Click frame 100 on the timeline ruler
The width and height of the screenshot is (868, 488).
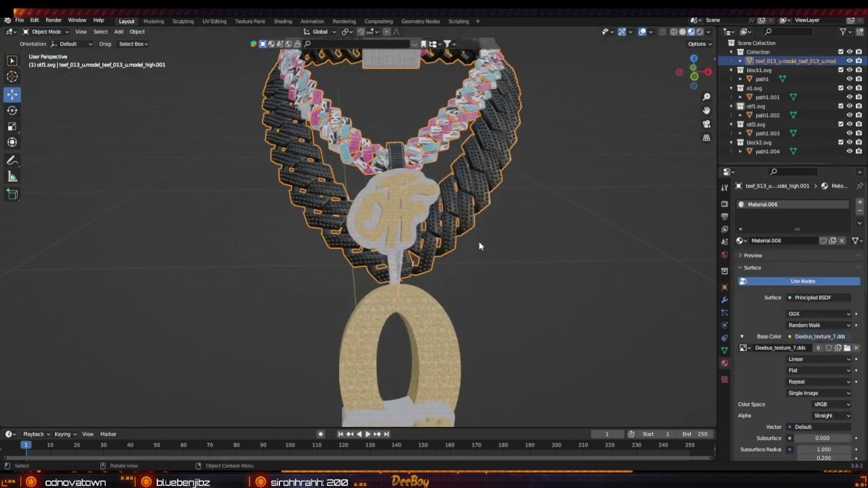coord(290,445)
